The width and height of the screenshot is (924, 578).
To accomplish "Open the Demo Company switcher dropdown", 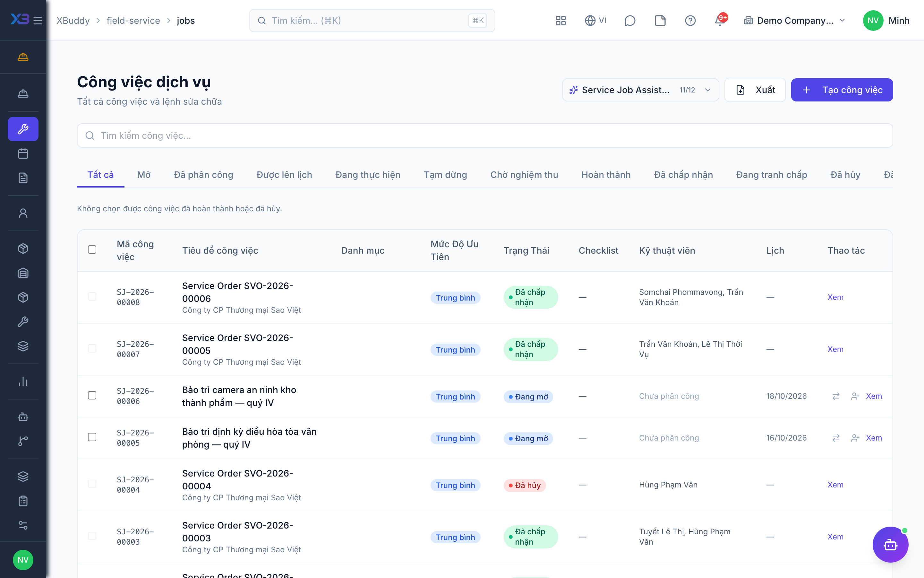I will click(795, 20).
